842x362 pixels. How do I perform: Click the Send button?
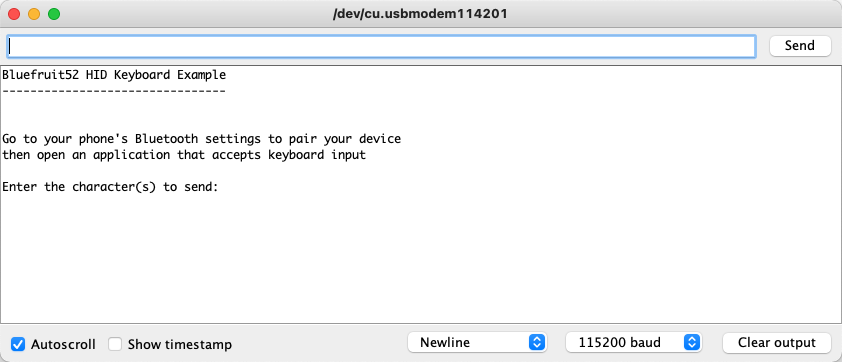point(800,46)
